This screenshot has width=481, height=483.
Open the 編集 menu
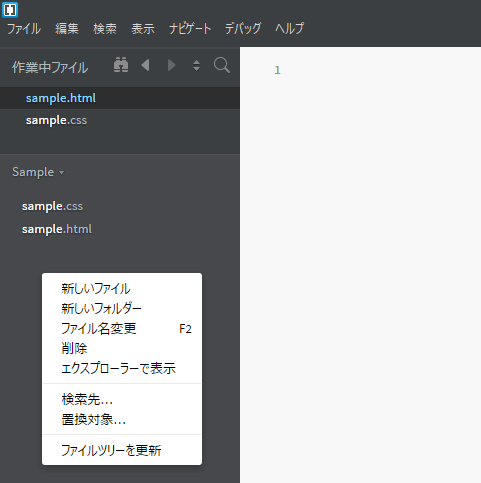click(x=67, y=29)
